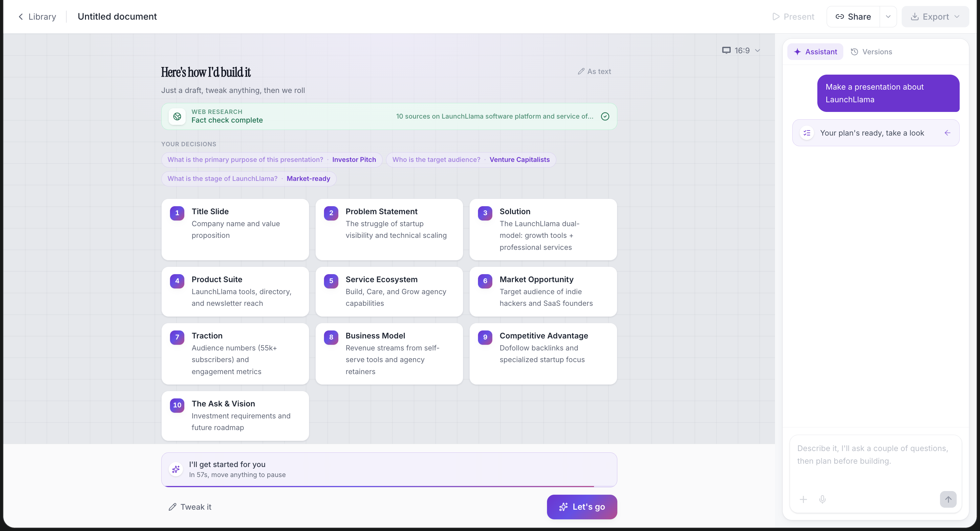Click the plus attachment icon in chat input
Viewport: 980px width, 531px height.
coord(803,499)
